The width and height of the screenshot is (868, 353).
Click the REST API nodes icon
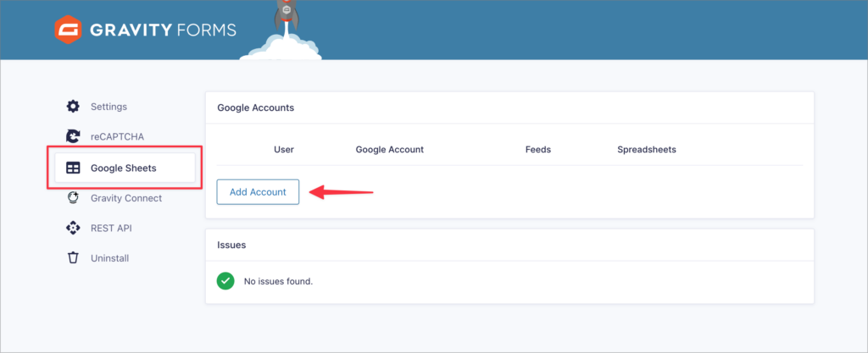tap(73, 228)
